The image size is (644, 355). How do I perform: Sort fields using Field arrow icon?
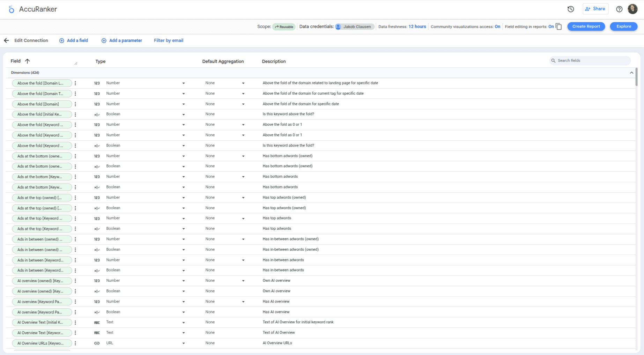pyautogui.click(x=27, y=61)
